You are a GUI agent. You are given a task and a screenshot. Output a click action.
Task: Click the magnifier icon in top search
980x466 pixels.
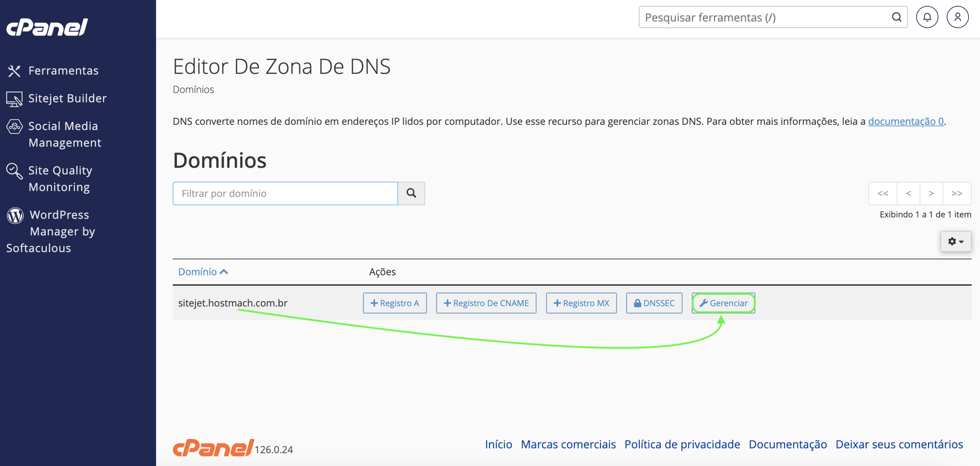(897, 17)
